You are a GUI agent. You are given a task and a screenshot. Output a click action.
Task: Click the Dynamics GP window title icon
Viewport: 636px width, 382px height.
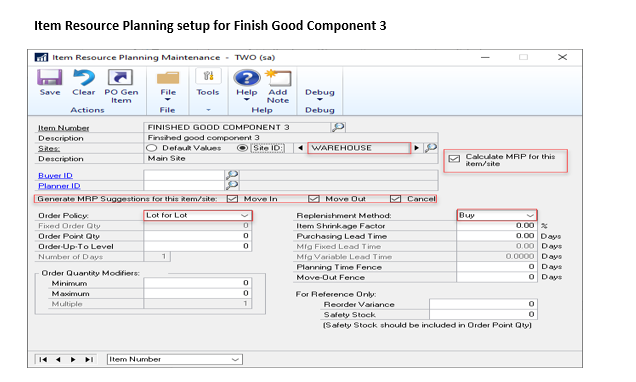point(41,58)
